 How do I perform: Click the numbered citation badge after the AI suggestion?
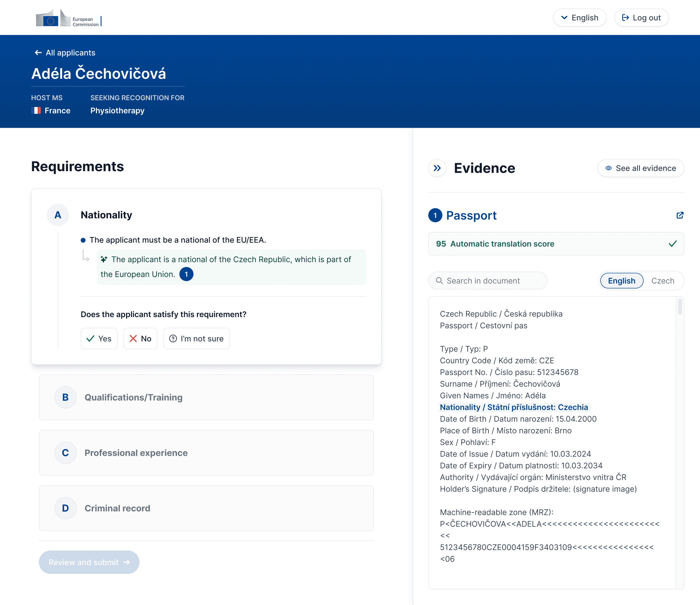[x=186, y=274]
